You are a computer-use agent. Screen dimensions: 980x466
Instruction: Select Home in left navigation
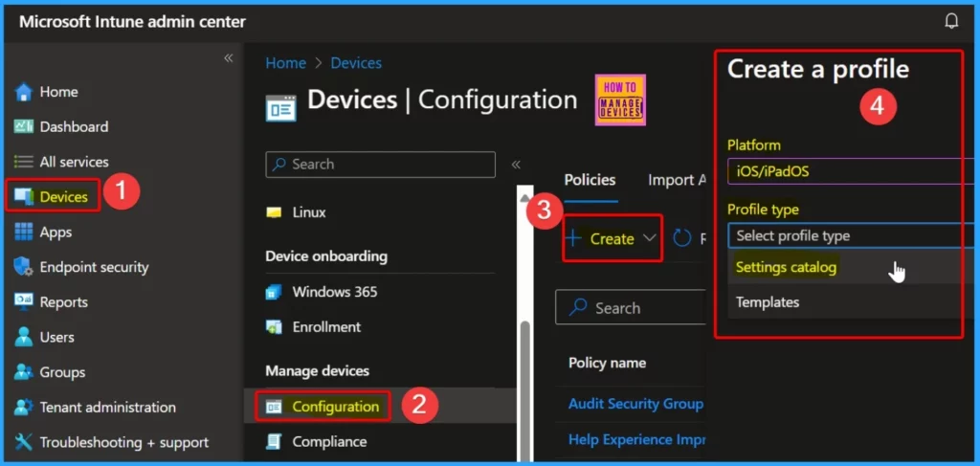(x=58, y=92)
